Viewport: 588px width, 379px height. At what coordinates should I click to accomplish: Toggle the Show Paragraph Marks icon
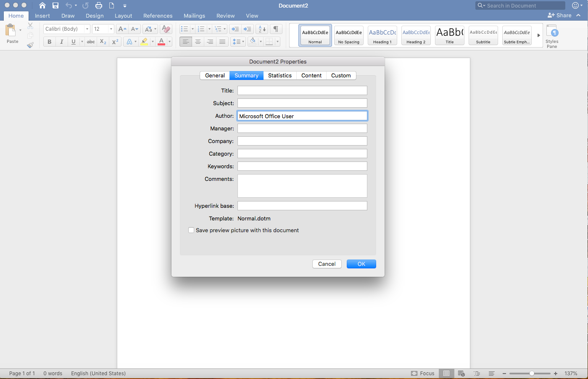[276, 29]
